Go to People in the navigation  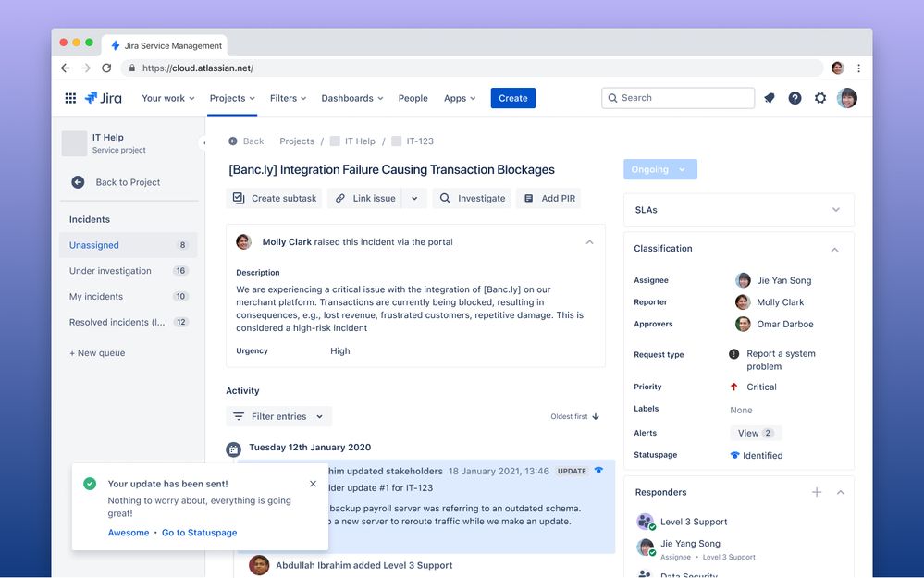(413, 98)
